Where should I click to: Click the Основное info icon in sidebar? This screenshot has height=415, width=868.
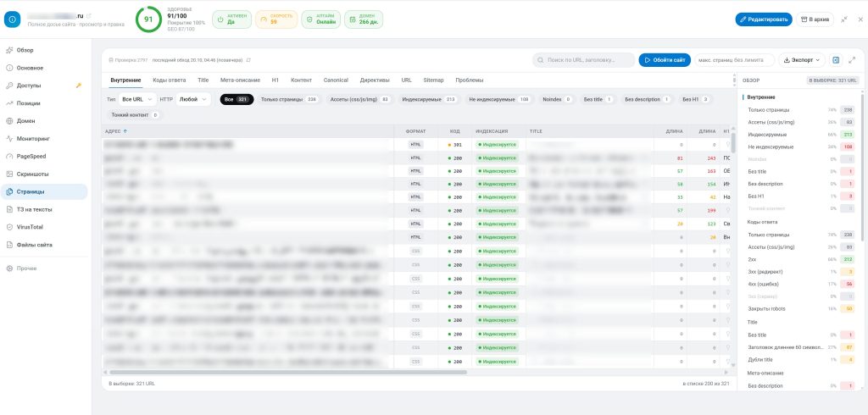click(x=9, y=68)
